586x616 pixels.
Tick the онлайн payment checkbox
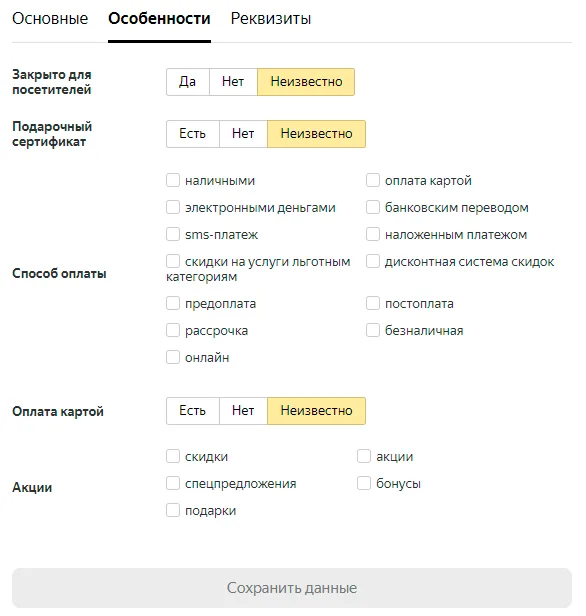173,358
